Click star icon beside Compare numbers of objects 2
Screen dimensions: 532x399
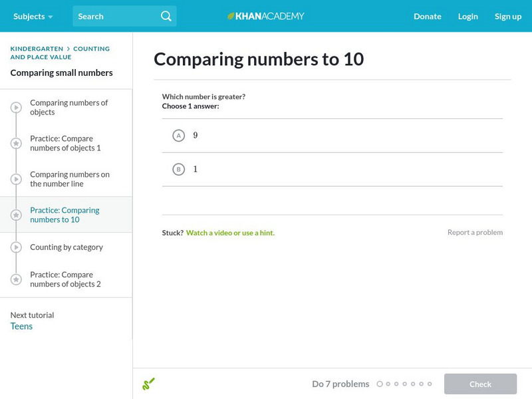16,279
